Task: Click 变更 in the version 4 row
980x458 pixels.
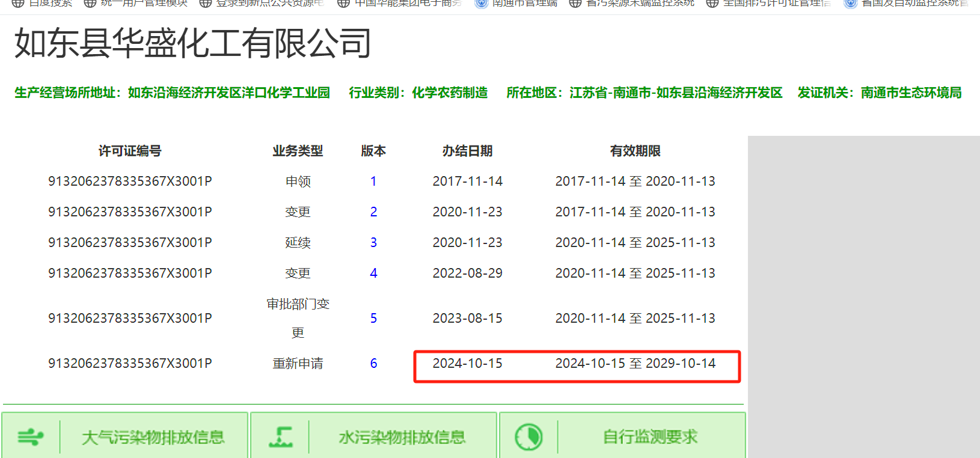Action: (298, 273)
